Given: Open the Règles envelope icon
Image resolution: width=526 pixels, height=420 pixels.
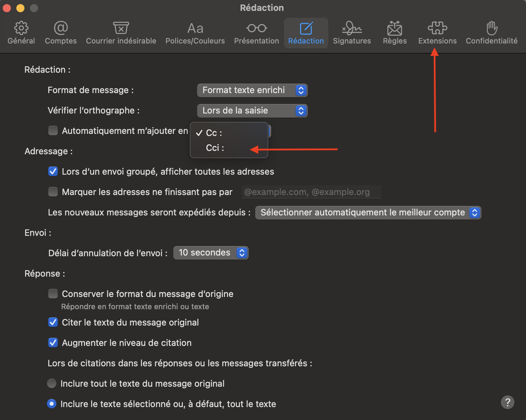Looking at the screenshot, I should [x=394, y=33].
